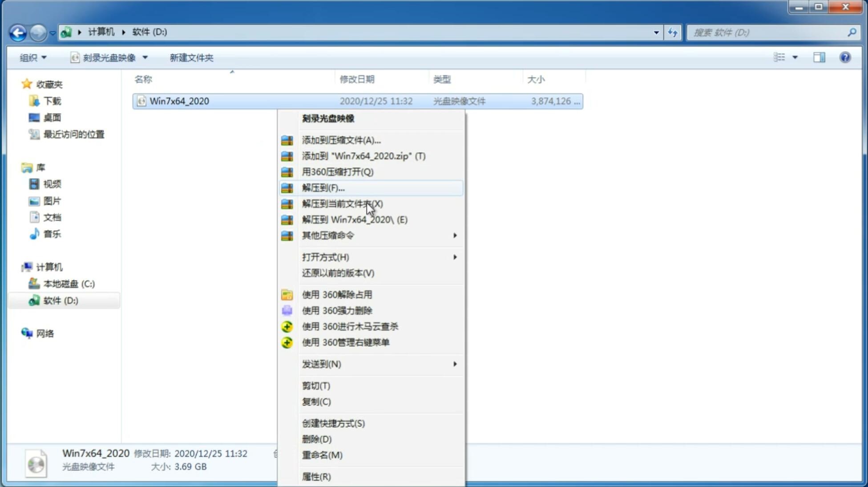
Task: Click 新建文件夹 button
Action: click(x=192, y=57)
